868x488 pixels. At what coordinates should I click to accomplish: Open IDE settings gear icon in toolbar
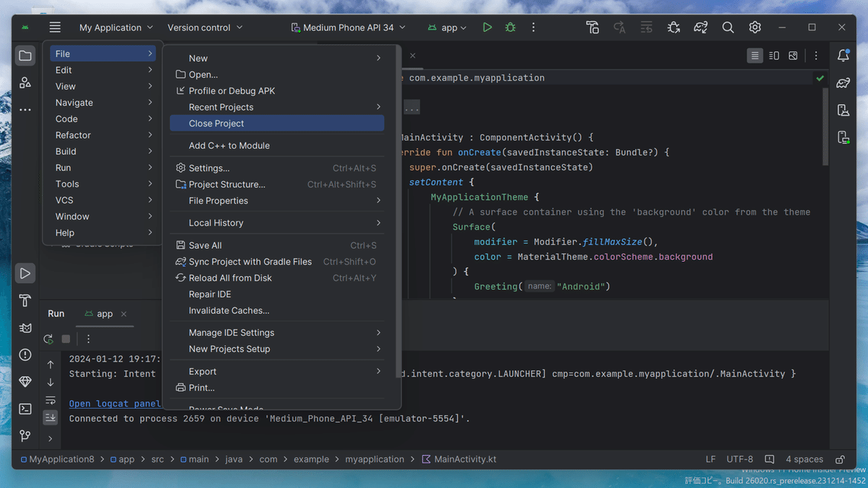[x=755, y=27]
